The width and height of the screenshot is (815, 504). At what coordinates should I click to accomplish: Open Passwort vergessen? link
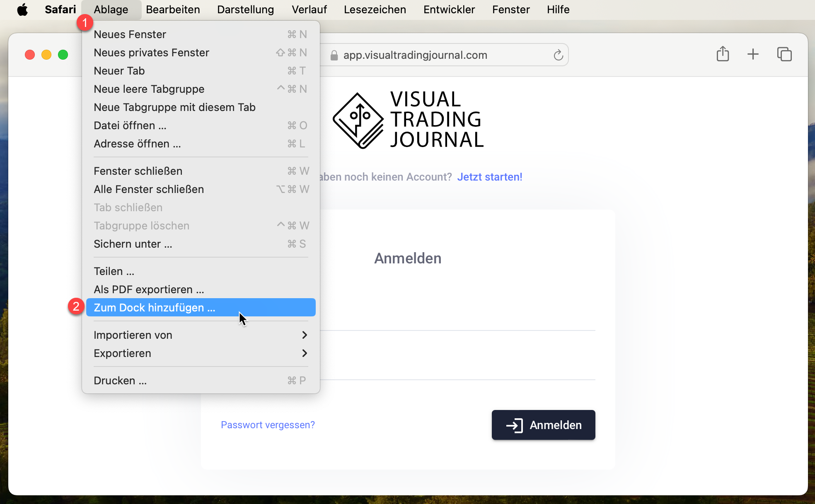pos(268,425)
